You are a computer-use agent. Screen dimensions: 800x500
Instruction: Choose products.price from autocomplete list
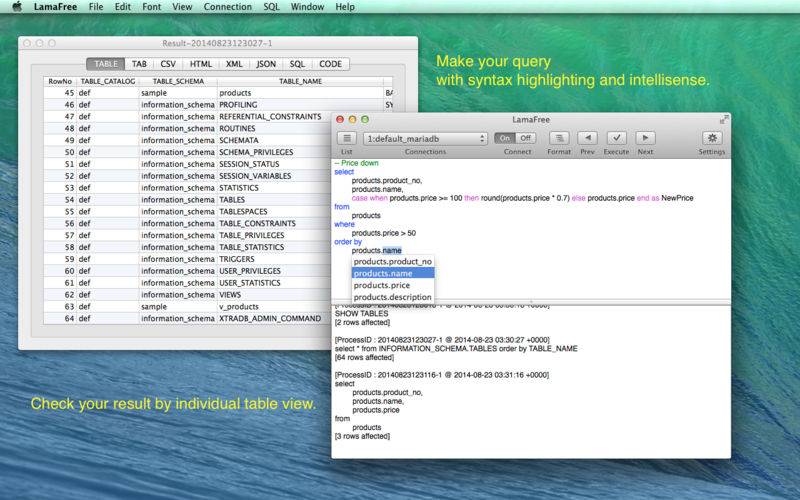393,285
